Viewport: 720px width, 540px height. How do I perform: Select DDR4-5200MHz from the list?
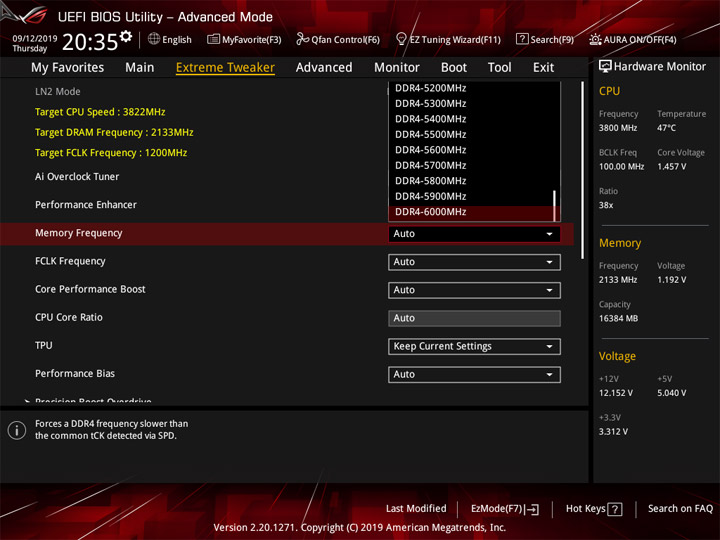[471, 88]
